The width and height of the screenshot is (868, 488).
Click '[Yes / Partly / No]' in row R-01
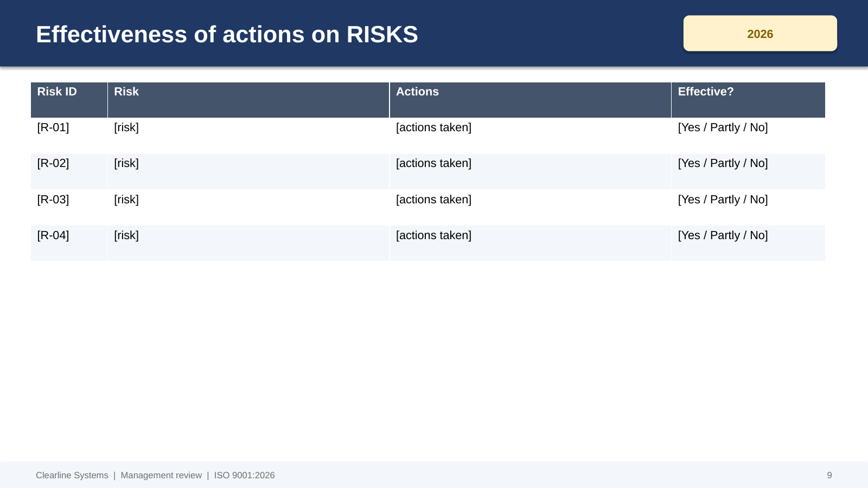click(723, 127)
